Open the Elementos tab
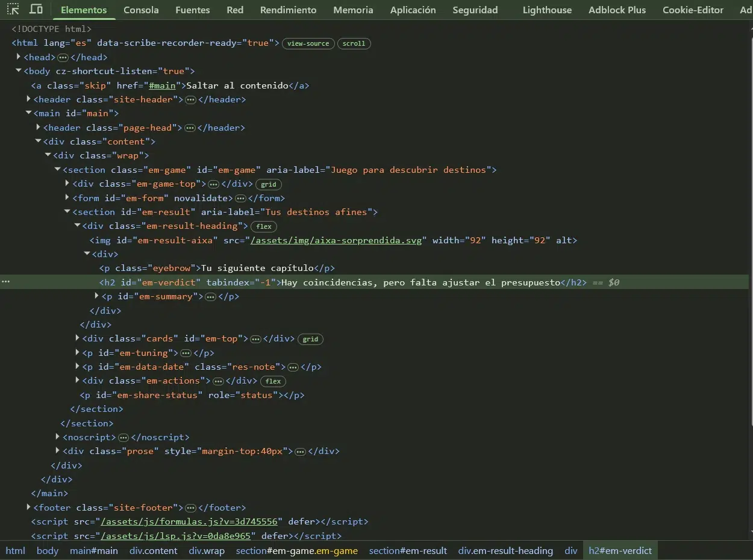The height and width of the screenshot is (560, 753). (84, 10)
